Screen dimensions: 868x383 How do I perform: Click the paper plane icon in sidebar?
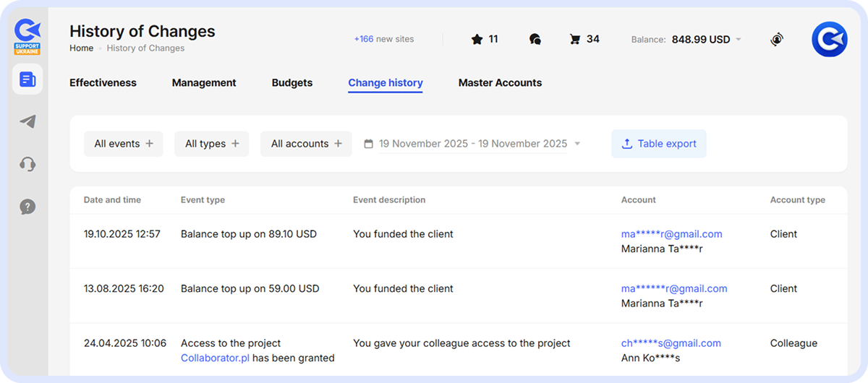[27, 121]
